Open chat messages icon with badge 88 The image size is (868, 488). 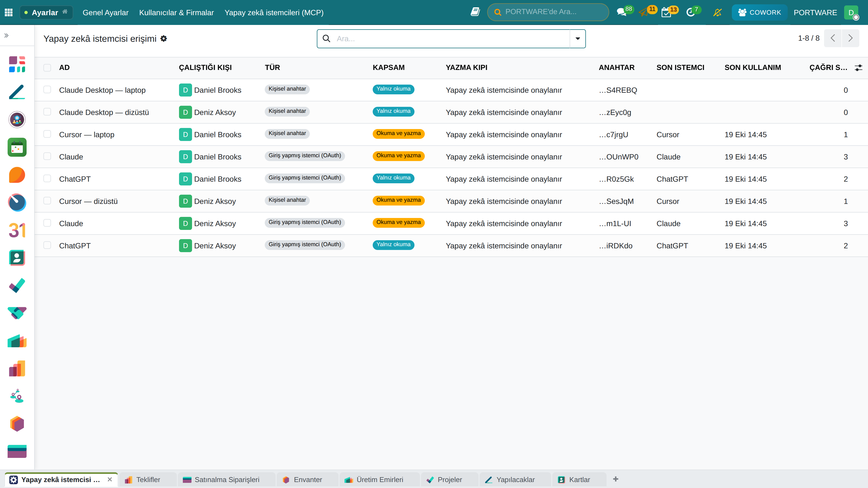[622, 12]
